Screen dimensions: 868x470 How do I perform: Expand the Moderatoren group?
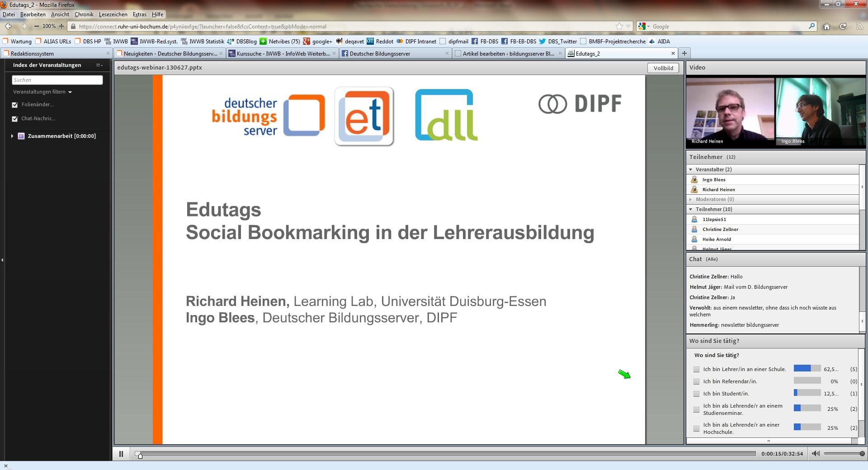(691, 199)
